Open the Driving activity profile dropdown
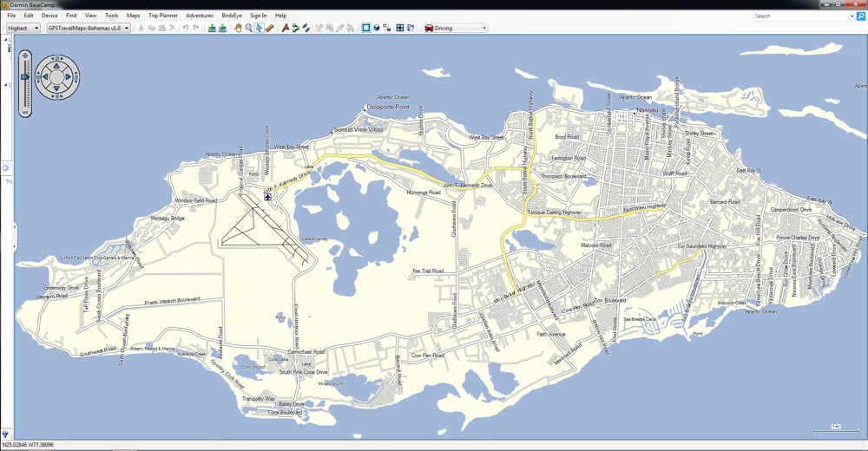The image size is (868, 451). click(456, 28)
